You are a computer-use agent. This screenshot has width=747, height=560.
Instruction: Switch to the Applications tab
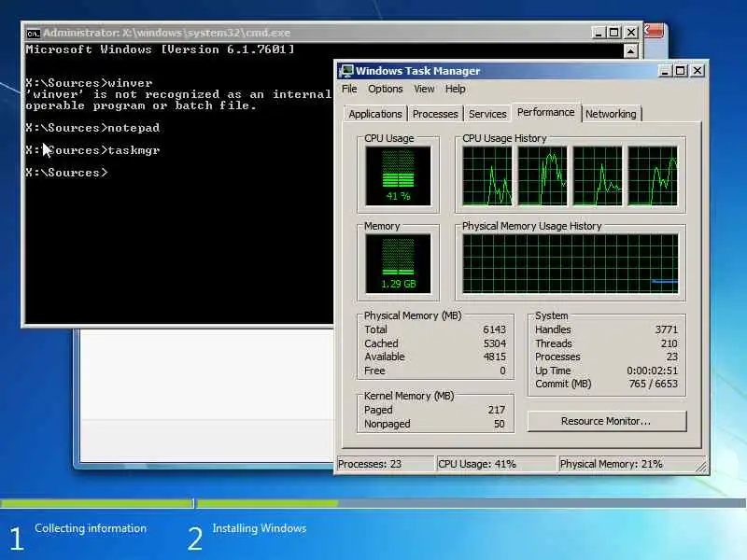click(x=375, y=114)
